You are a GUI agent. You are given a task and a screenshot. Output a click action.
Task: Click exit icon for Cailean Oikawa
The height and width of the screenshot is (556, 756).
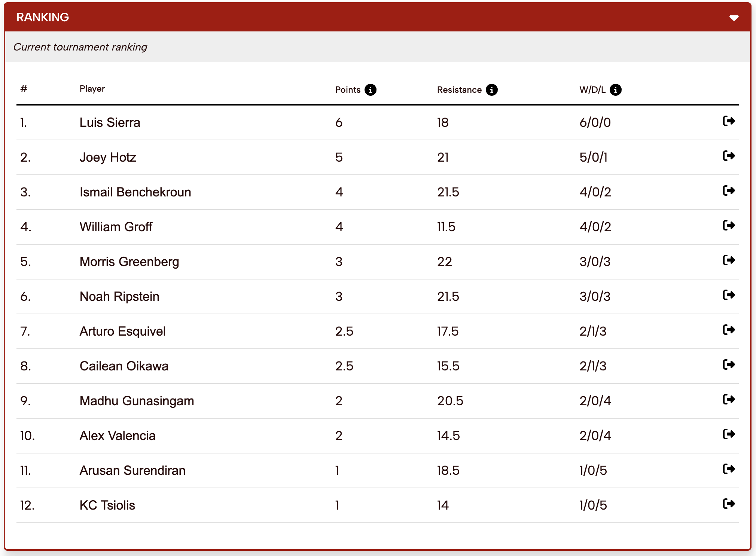pyautogui.click(x=729, y=365)
